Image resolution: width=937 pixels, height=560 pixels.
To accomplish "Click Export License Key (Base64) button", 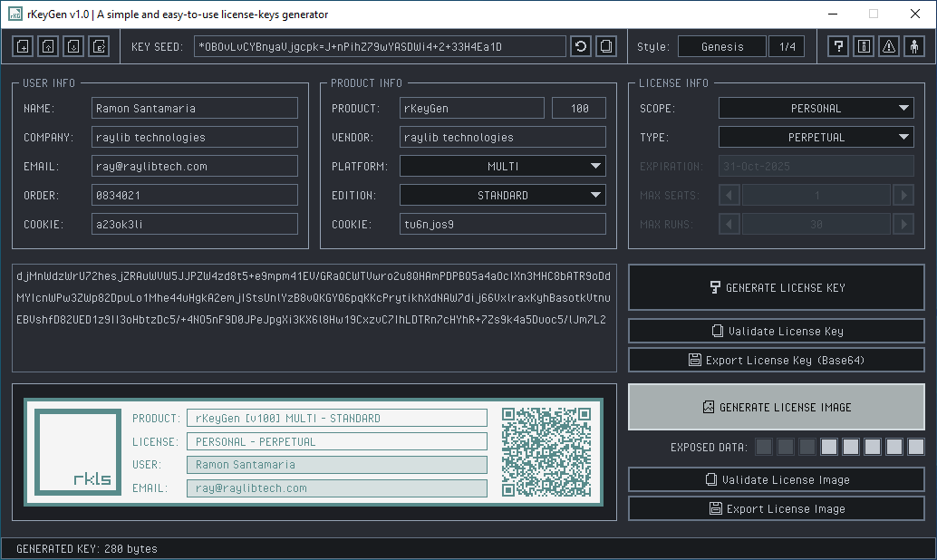I will [777, 360].
